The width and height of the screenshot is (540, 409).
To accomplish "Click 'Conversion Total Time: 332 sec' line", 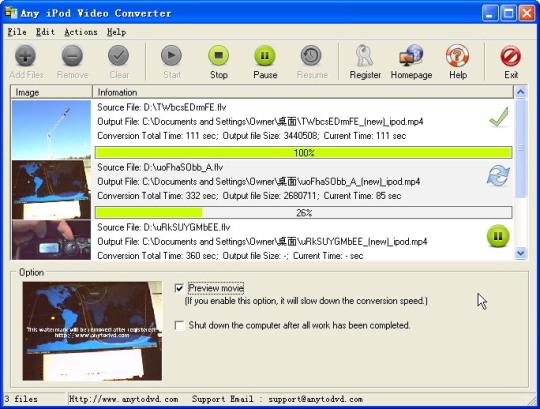I will point(249,196).
